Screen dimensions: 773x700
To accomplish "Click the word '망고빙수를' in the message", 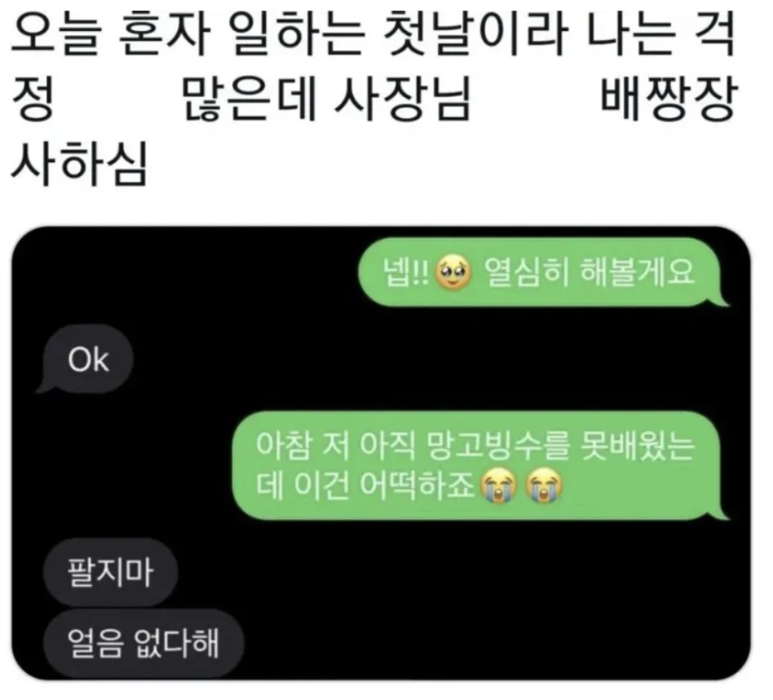I will (x=497, y=447).
